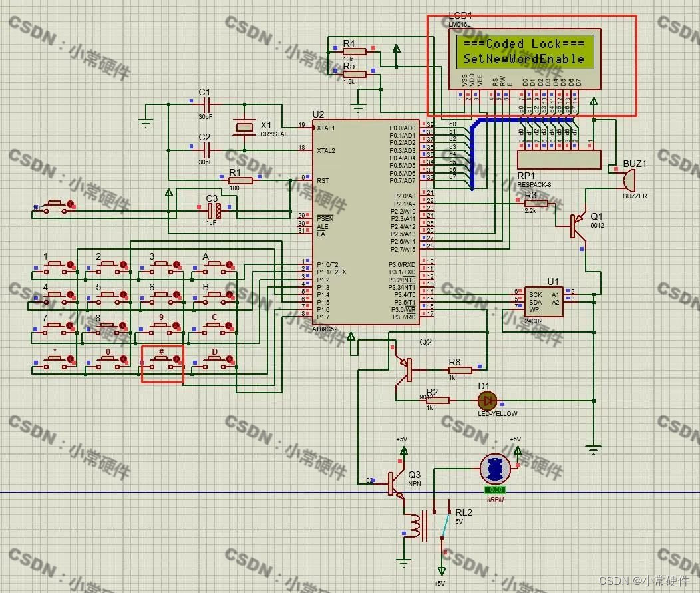Push keypad button 2
The height and width of the screenshot is (593, 700).
point(108,267)
